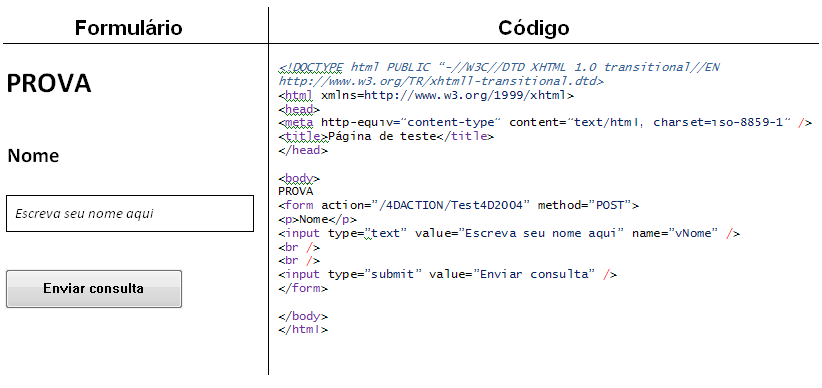Open the www.w3.org/TR/xhtml1-transitional.dtd URL
Viewport: 822px width, 388px height.
[441, 81]
